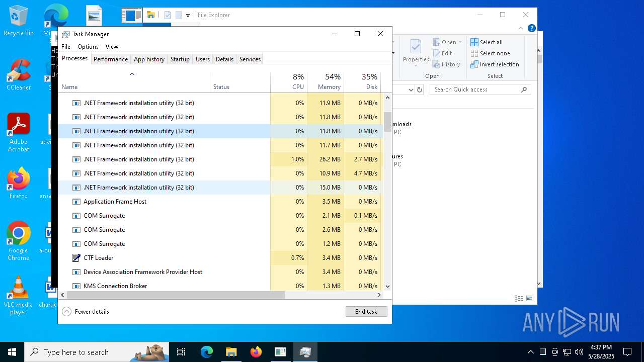The image size is (644, 362).
Task: Sort processes by CPU column
Action: point(289,82)
